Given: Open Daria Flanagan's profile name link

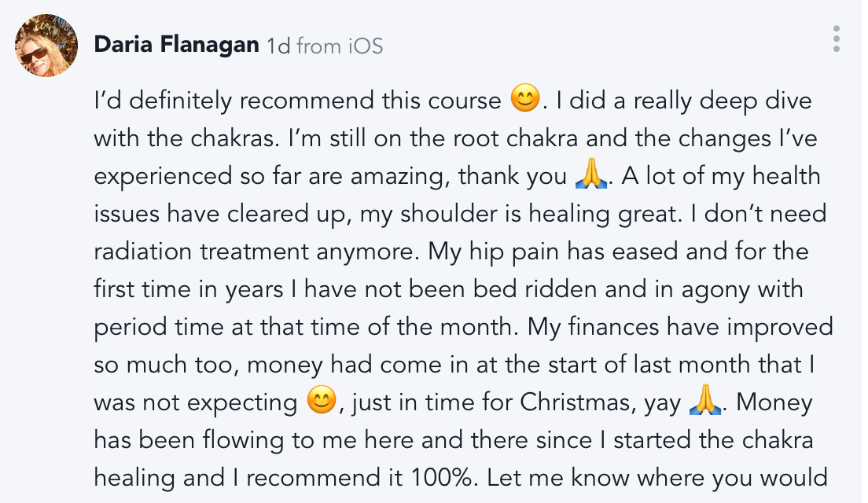Looking at the screenshot, I should click(x=176, y=46).
